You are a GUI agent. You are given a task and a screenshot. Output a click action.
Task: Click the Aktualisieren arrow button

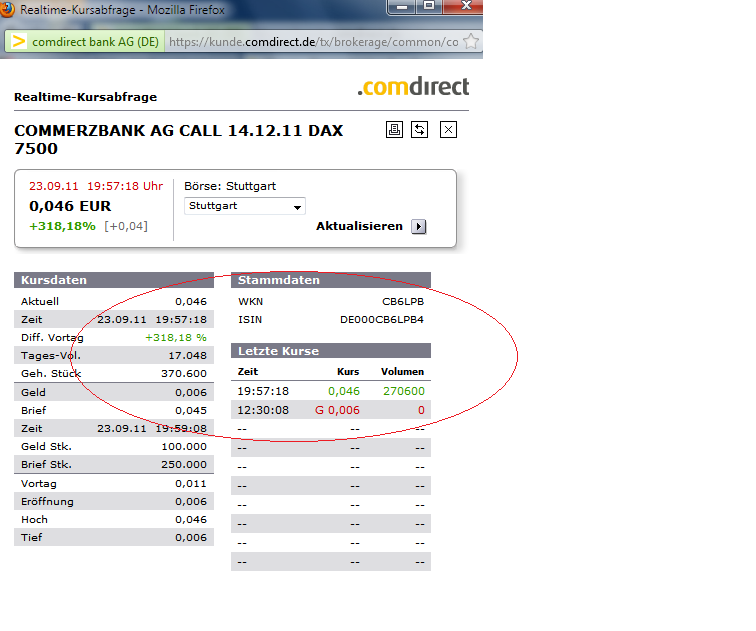(x=418, y=227)
